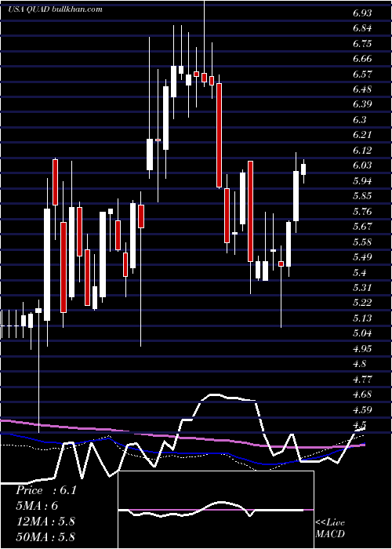This screenshot has width=392, height=549.
Task: Click the 6.93 price axis label
Action: click(362, 13)
